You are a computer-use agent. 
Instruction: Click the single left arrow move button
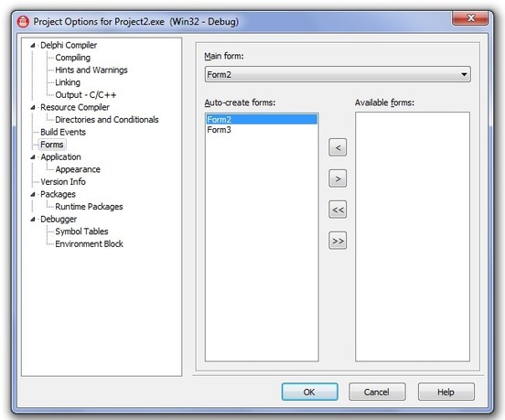pyautogui.click(x=338, y=147)
